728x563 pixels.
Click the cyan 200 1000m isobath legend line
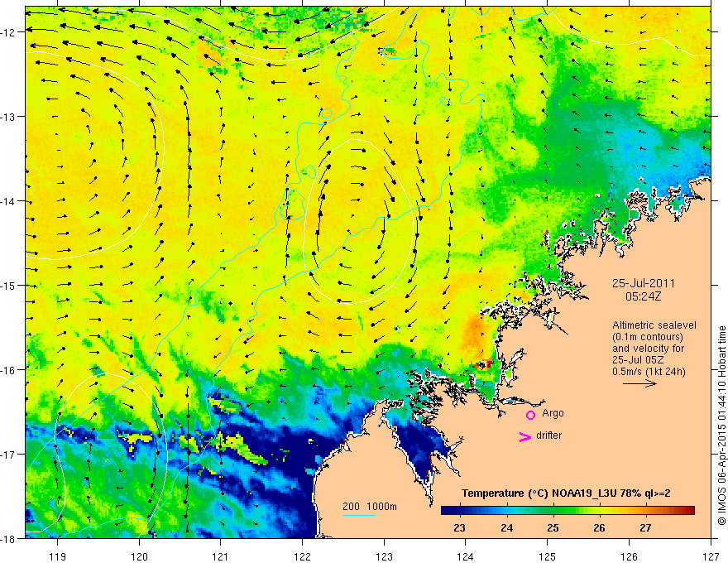(x=358, y=515)
